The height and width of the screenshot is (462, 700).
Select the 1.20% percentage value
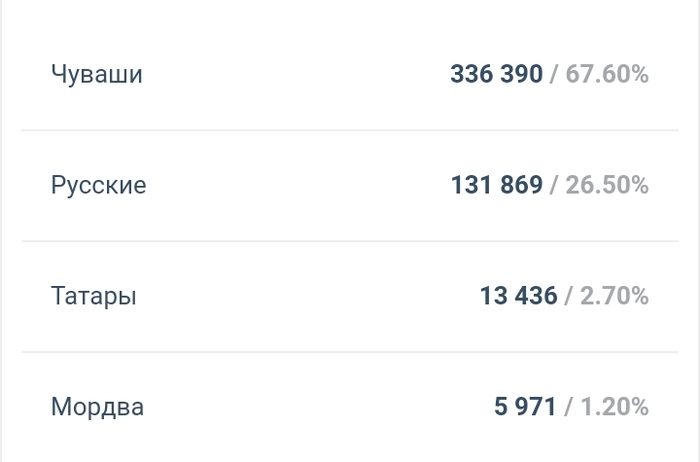(614, 407)
